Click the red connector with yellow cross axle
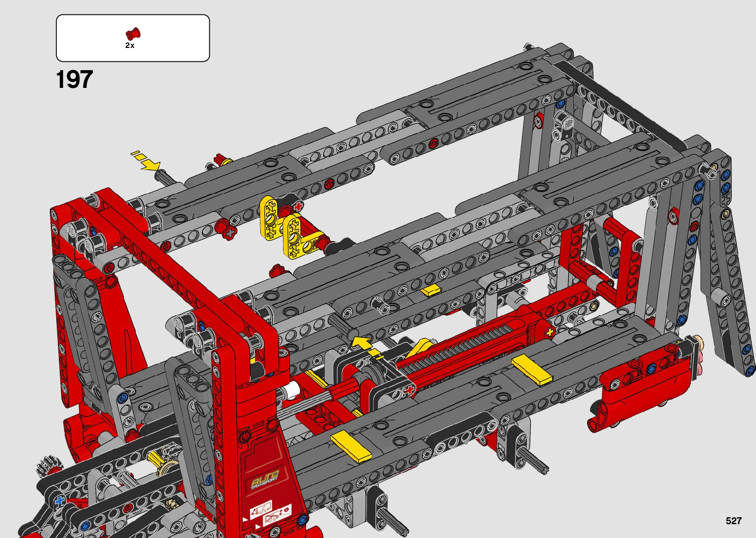756x538 pixels. tap(549, 332)
